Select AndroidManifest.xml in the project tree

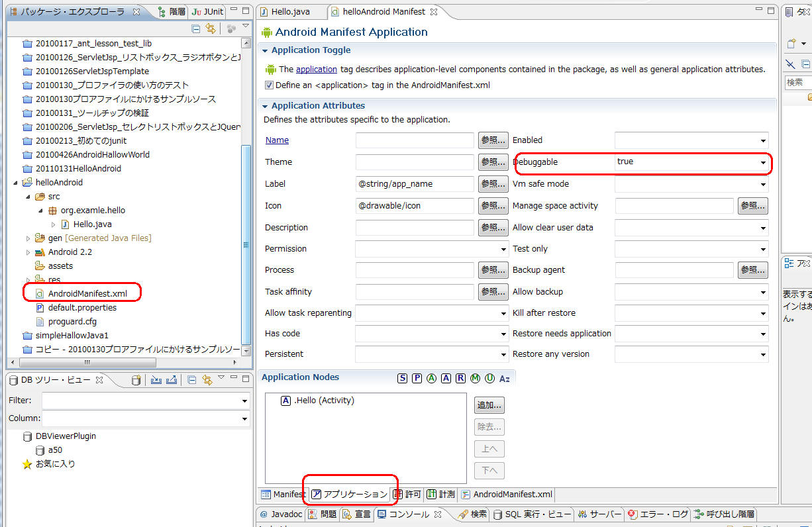tap(87, 293)
